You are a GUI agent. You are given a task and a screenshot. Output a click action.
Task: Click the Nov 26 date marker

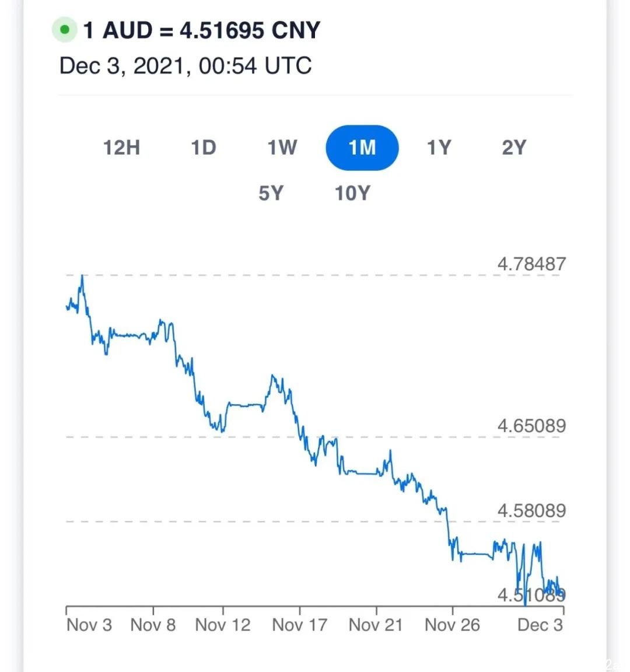452,625
